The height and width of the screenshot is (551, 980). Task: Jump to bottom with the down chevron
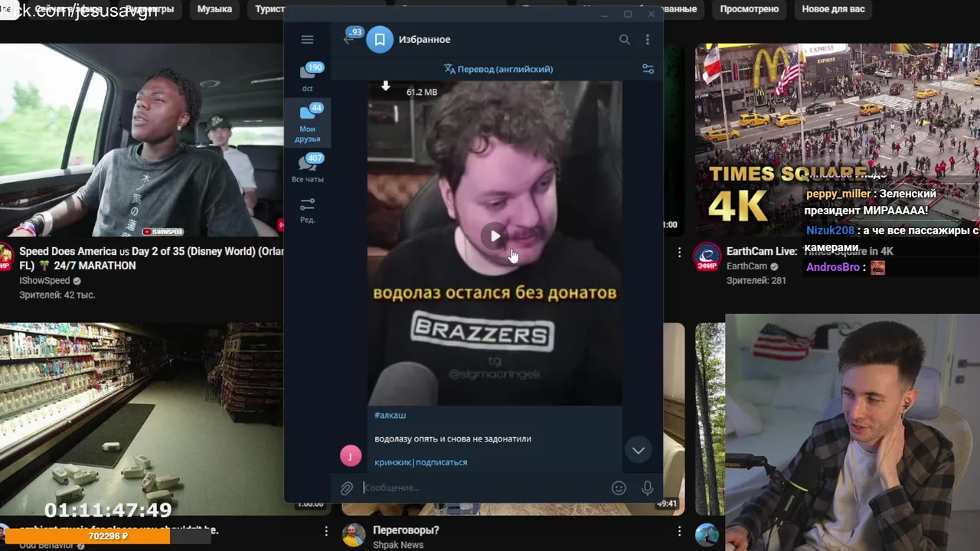point(639,450)
